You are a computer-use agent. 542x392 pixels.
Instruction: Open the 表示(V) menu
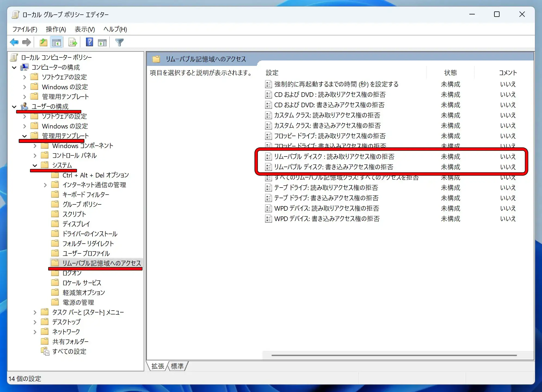[x=85, y=29]
